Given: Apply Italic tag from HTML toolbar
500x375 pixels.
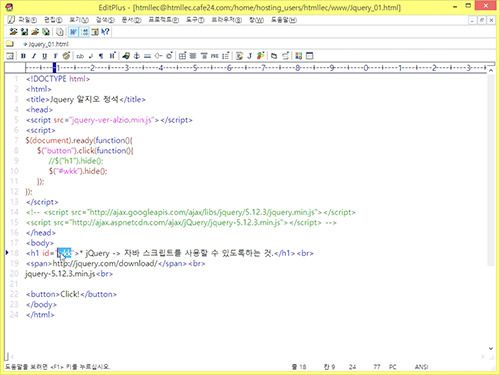Looking at the screenshot, I should click(34, 56).
